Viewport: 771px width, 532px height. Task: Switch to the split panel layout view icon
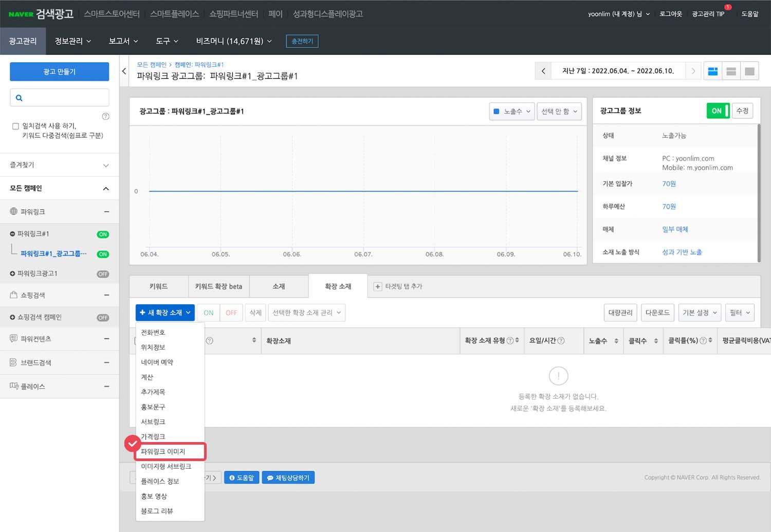point(731,71)
